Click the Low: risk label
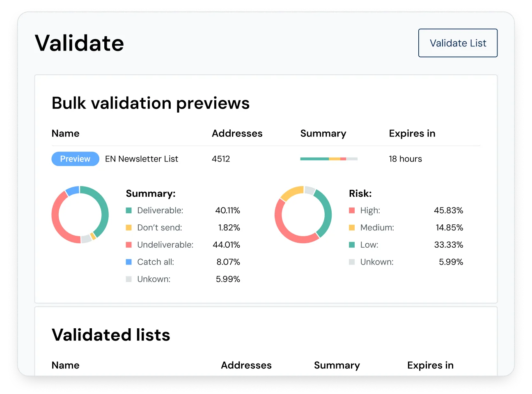532x394 pixels. (369, 245)
